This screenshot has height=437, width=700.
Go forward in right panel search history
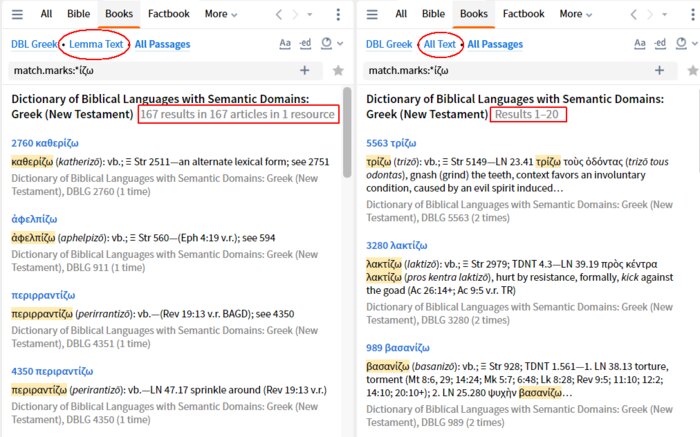coord(650,15)
